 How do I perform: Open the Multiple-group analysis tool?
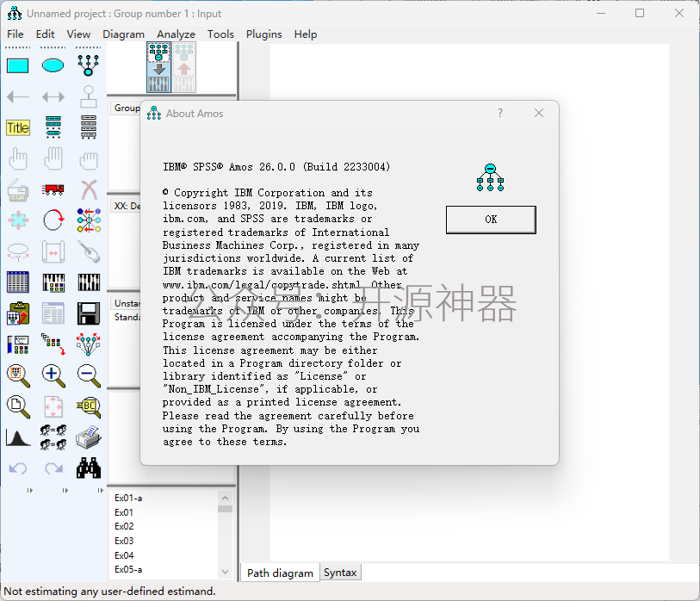click(53, 437)
